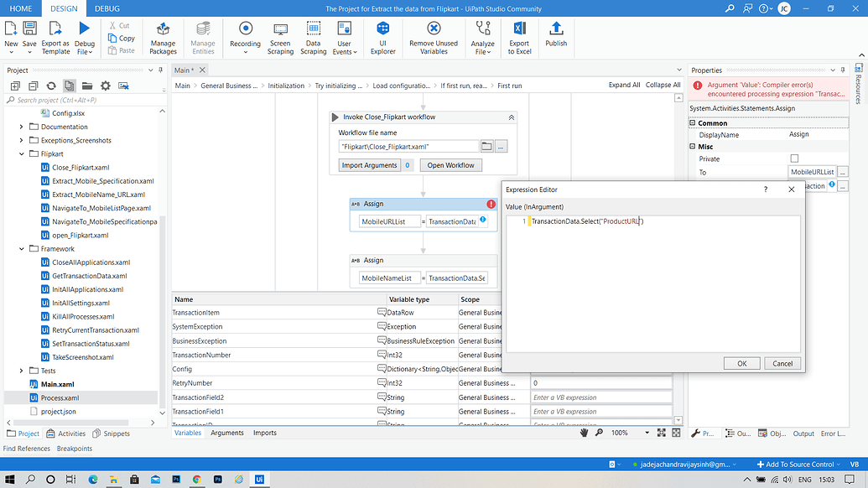This screenshot has height=488, width=868.
Task: Launch the Screen Scraping tool
Action: 280,39
